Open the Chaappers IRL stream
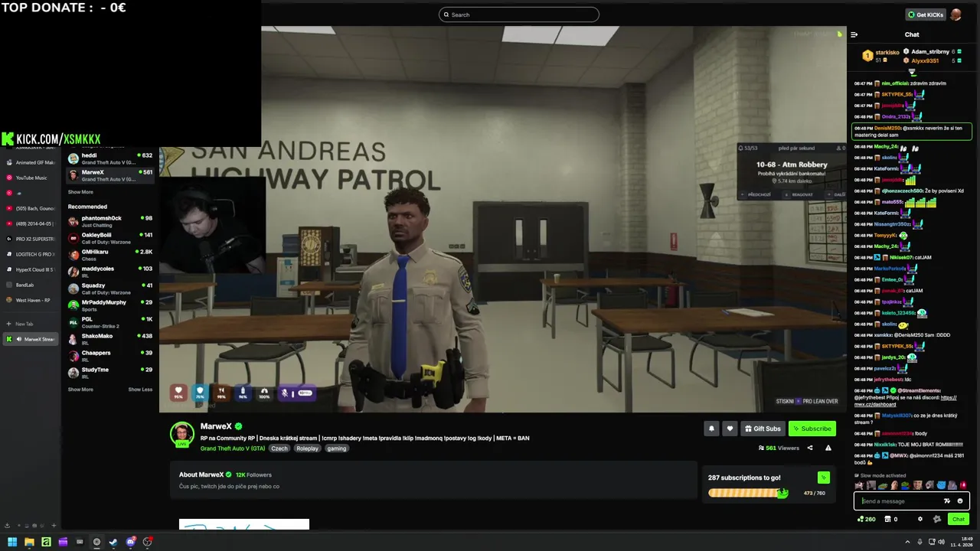This screenshot has width=980, height=551. click(x=110, y=356)
